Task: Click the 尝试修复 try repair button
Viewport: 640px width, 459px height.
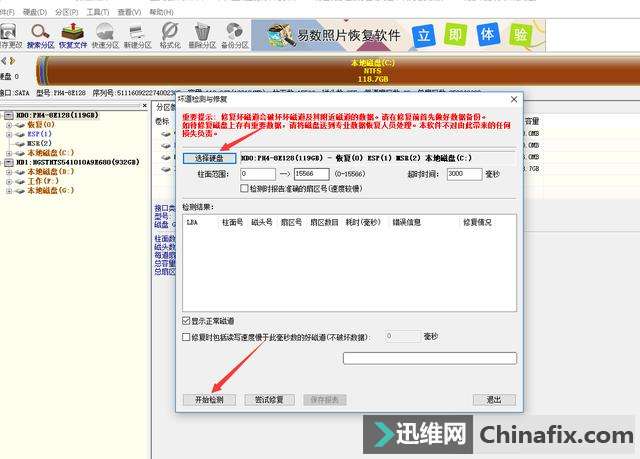Action: pos(269,400)
